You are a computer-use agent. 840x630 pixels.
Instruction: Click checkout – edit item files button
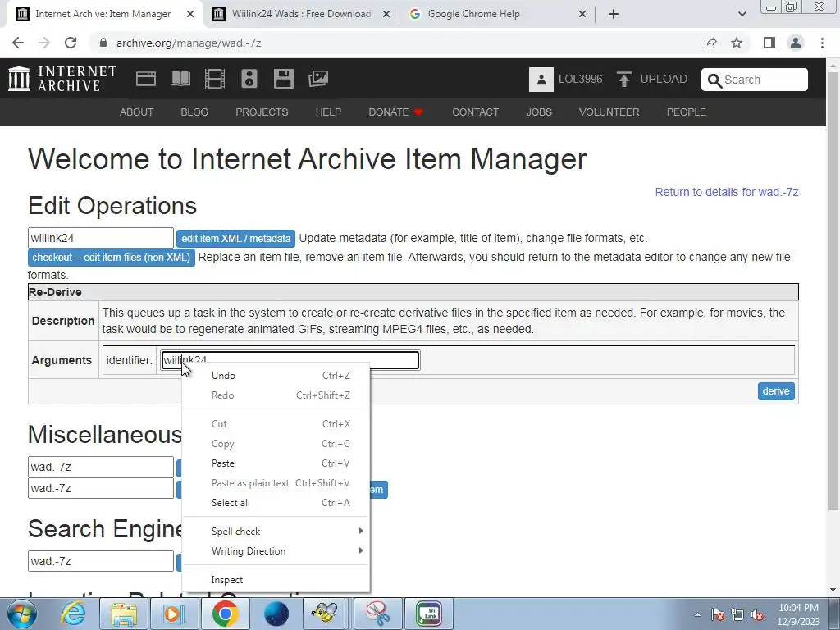tap(112, 257)
